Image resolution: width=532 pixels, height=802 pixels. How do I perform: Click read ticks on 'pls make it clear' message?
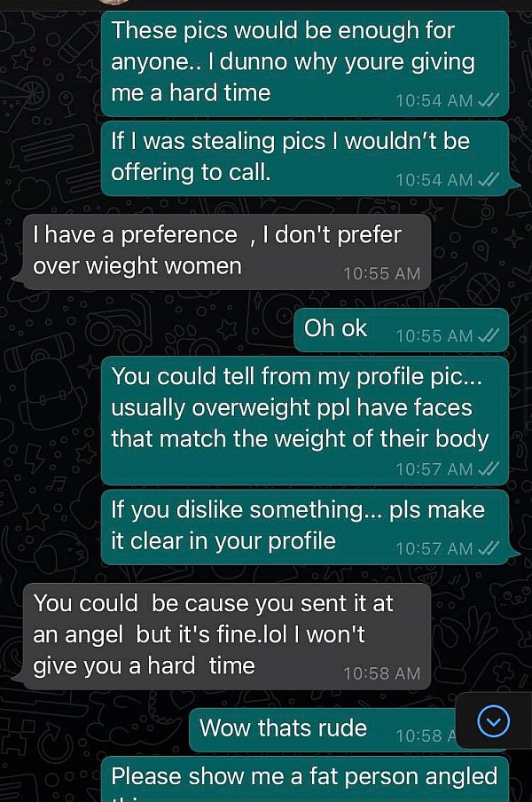coord(489,548)
